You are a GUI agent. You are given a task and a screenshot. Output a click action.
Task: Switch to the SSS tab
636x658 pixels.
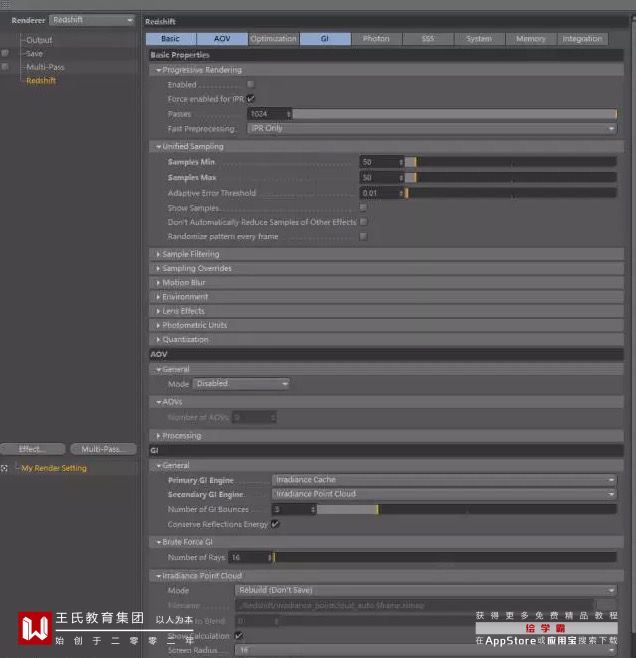428,39
